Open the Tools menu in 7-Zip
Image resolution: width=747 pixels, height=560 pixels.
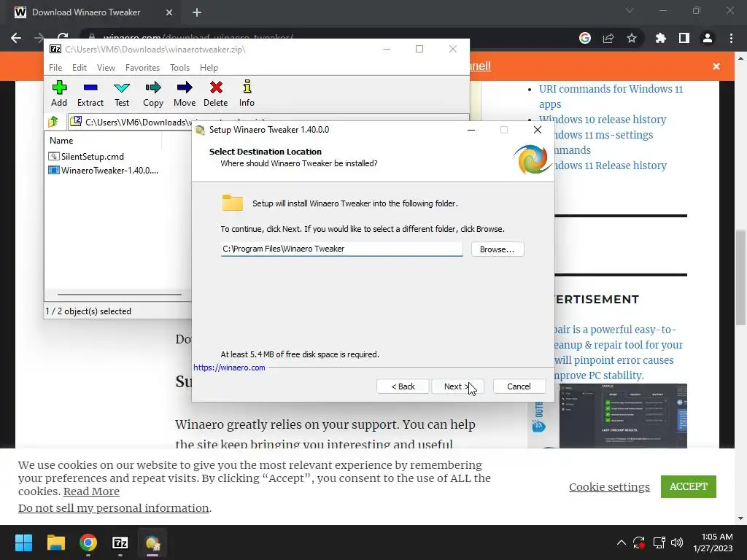[179, 68]
